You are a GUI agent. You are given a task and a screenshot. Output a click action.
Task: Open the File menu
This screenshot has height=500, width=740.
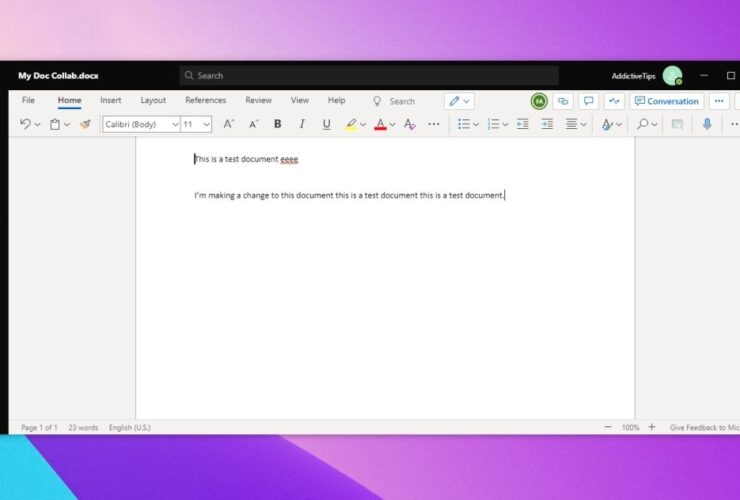click(x=28, y=100)
